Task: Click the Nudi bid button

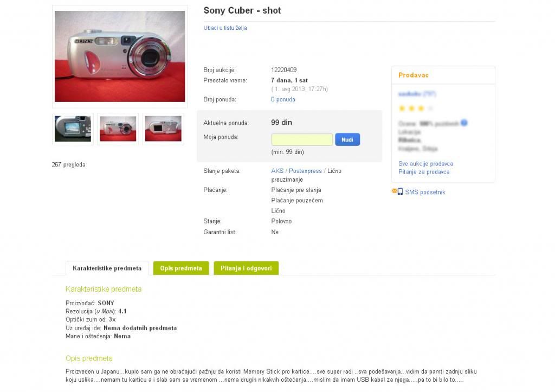Action: (347, 139)
